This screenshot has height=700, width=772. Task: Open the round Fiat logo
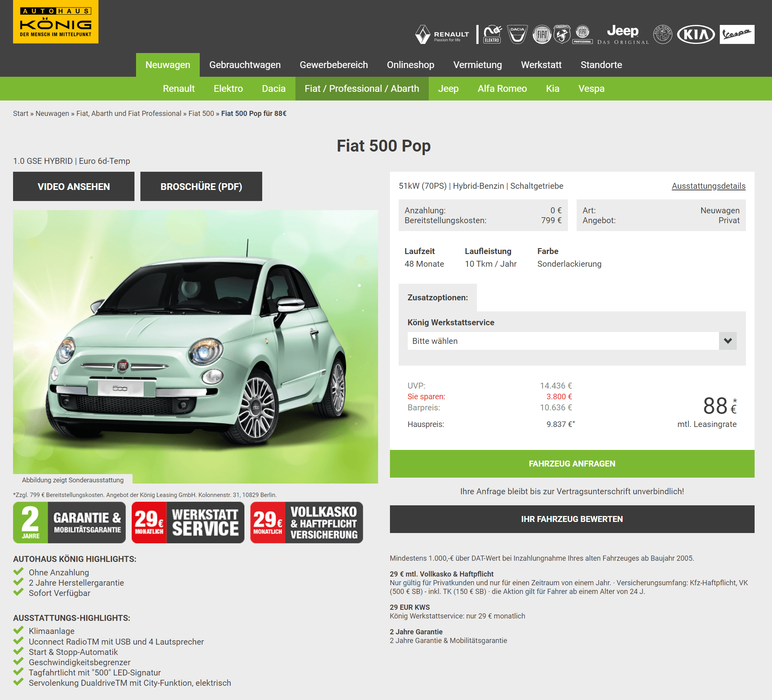[x=542, y=34]
